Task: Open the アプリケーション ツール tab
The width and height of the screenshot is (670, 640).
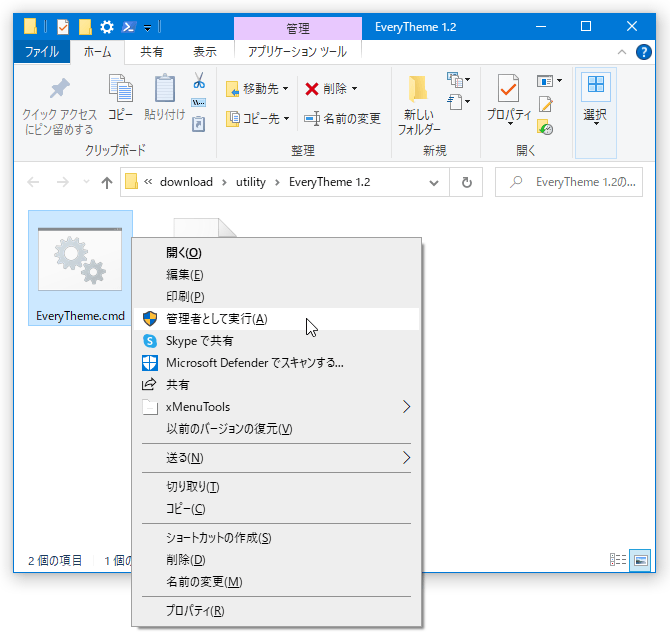Action: [297, 52]
